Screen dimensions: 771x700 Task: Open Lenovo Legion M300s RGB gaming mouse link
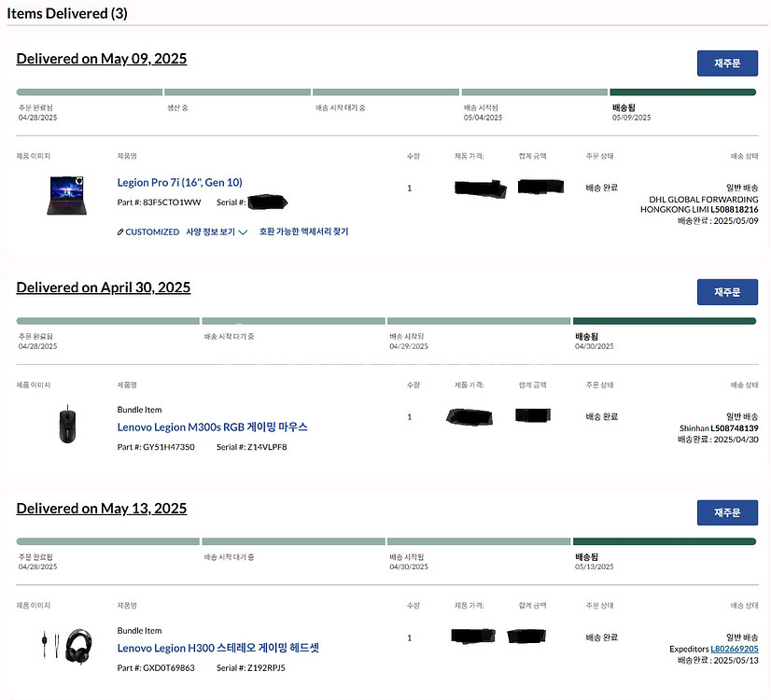click(x=212, y=427)
